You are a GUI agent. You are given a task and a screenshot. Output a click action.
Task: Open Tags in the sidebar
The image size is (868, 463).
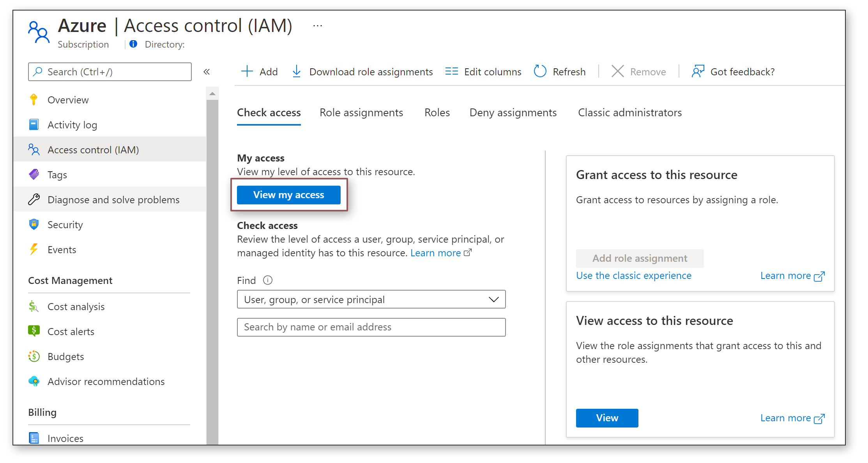pyautogui.click(x=57, y=175)
